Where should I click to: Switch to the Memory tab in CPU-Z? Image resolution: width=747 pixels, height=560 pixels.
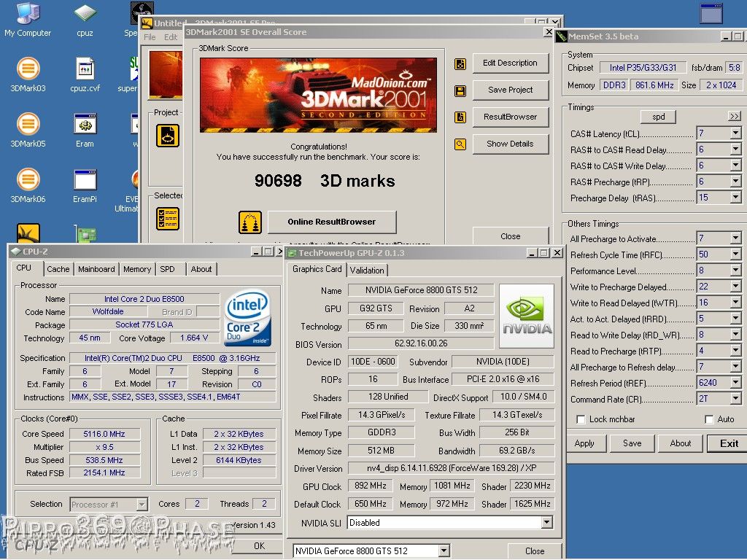[137, 269]
